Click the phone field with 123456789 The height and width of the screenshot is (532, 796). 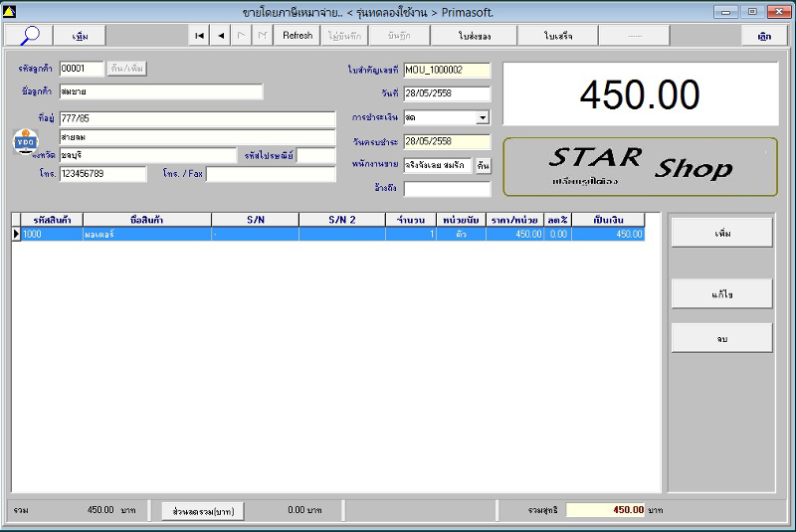pos(102,174)
